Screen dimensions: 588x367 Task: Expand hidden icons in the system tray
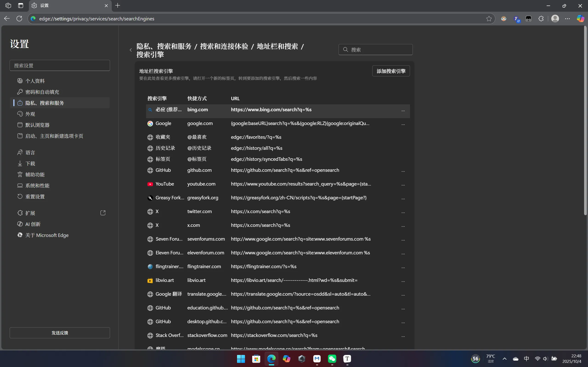[504, 359]
